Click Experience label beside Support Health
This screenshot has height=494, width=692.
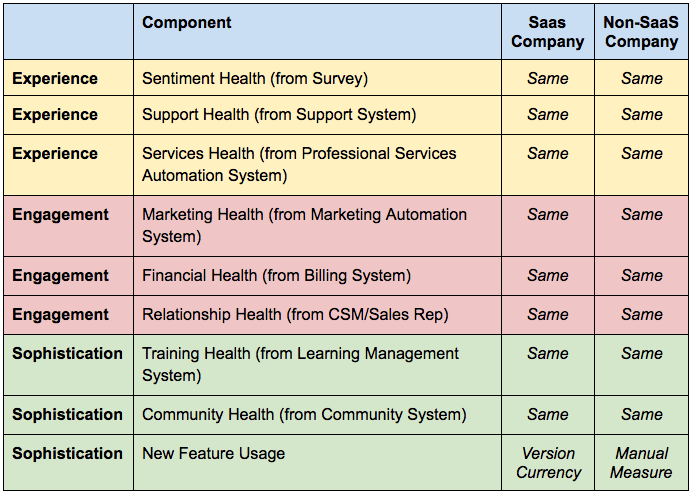(x=55, y=114)
